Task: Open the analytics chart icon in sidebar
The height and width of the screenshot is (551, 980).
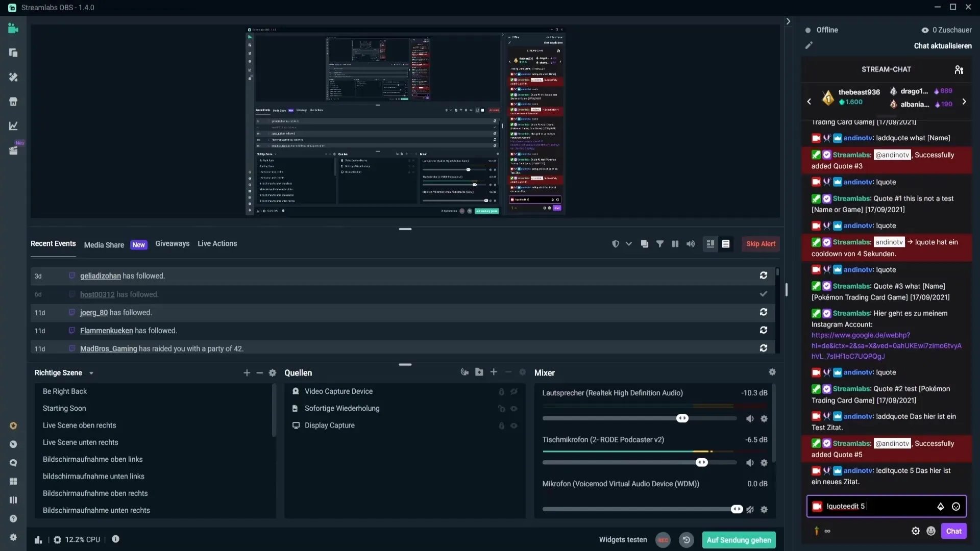Action: [x=13, y=126]
